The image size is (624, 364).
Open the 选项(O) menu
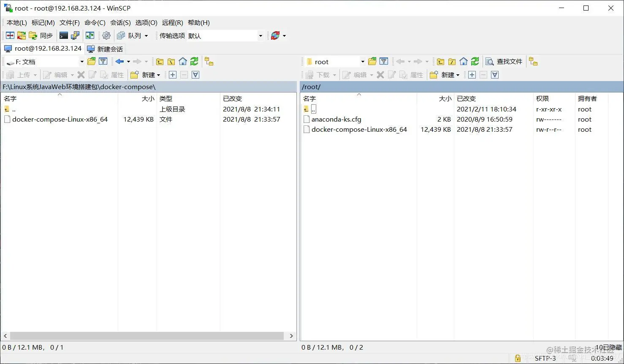(147, 22)
